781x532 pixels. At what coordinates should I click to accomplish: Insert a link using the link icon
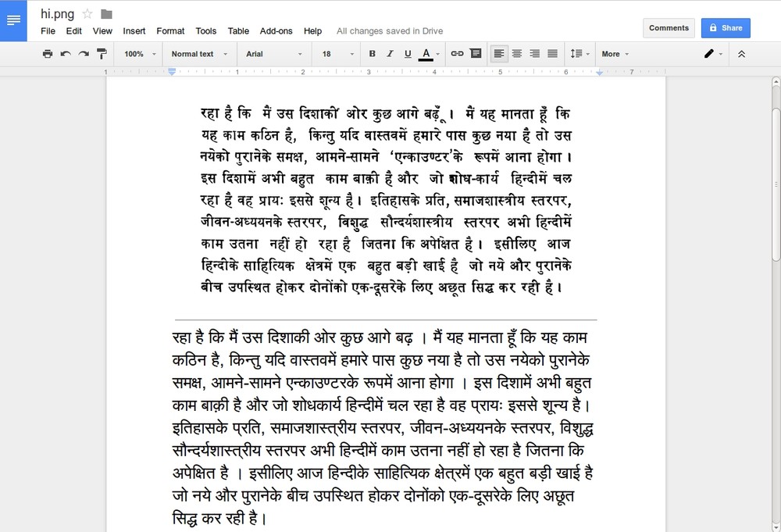tap(458, 54)
